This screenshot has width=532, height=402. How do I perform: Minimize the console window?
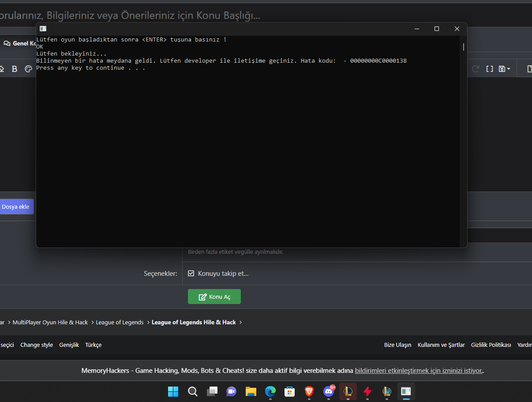(416, 29)
